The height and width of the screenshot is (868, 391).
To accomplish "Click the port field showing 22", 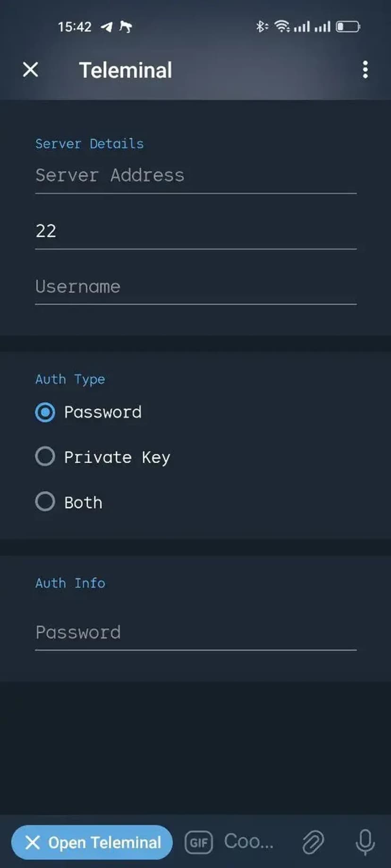I will point(195,231).
